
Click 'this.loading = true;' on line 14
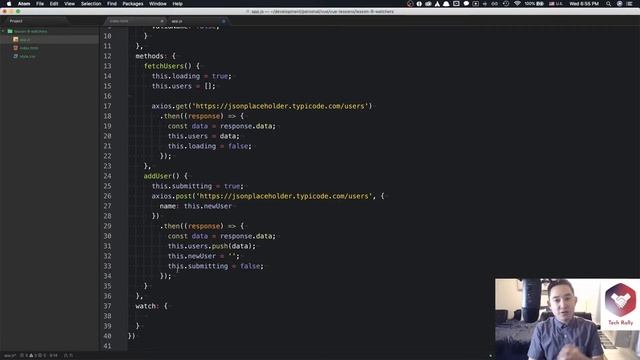point(191,76)
